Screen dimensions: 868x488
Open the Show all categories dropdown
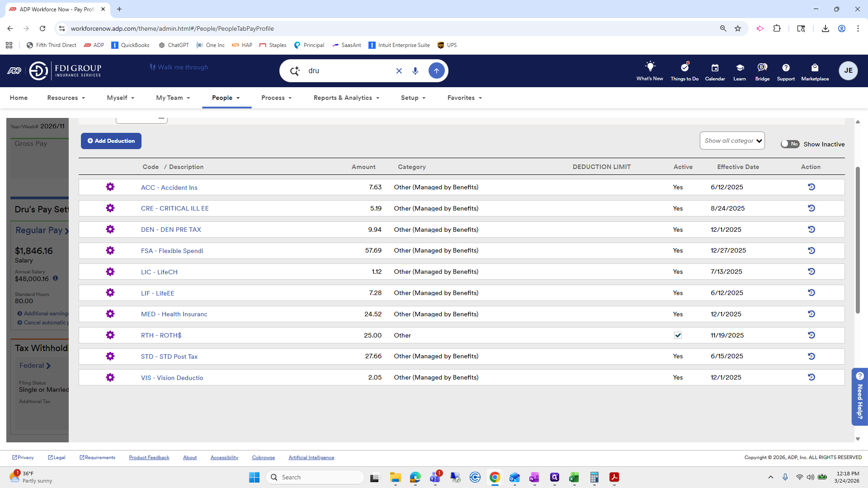(x=732, y=141)
